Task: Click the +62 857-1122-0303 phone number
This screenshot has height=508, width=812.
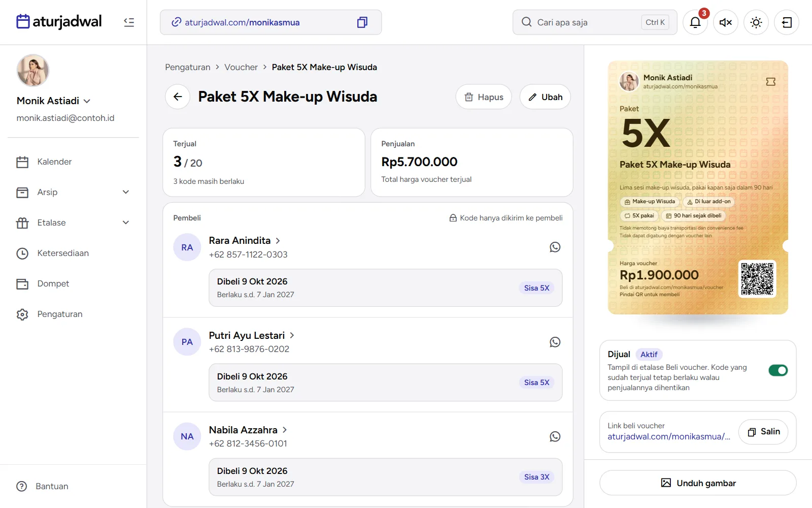Action: (248, 255)
